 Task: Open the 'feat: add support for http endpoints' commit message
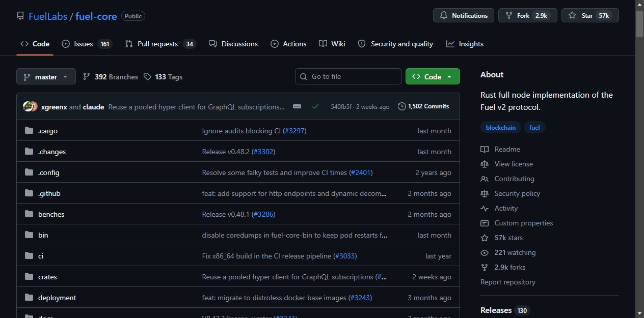(x=294, y=193)
